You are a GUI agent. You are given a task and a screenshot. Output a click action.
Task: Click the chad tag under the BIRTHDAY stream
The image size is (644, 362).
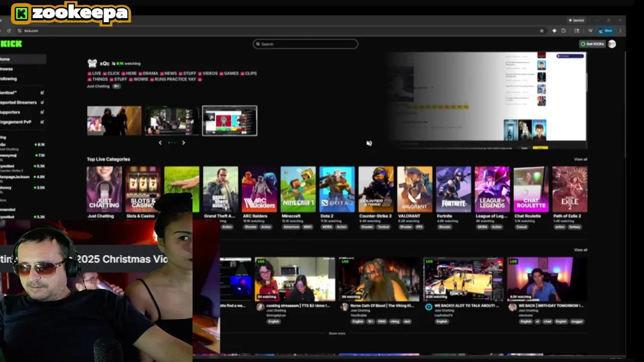(548, 321)
